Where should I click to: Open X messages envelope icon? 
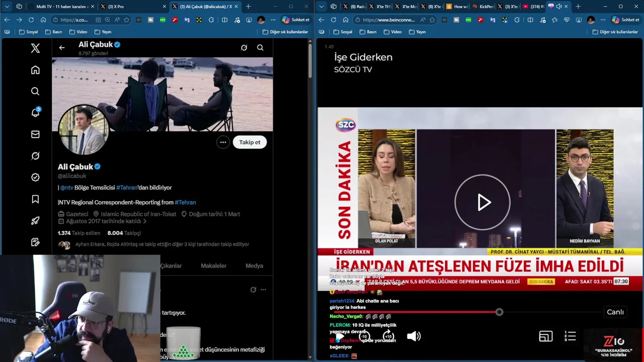(x=35, y=134)
